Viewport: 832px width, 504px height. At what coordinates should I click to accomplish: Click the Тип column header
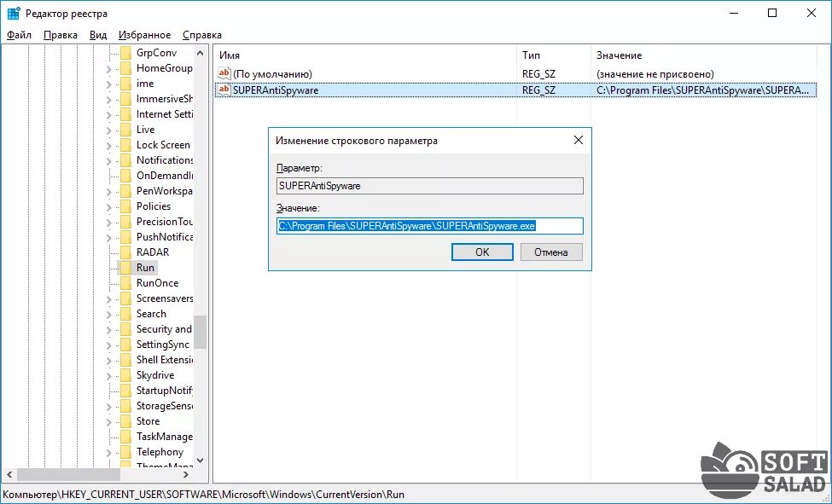point(554,55)
